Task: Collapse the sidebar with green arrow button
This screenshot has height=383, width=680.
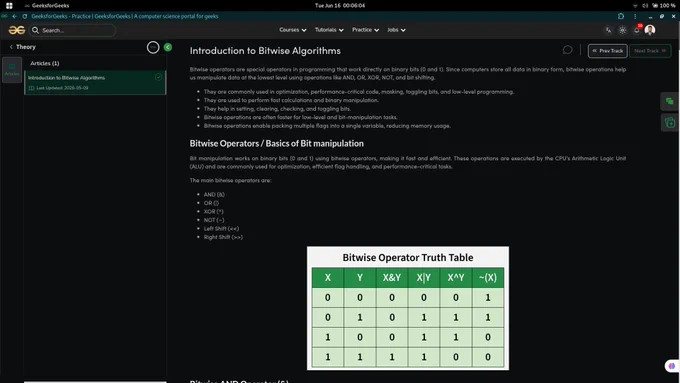Action: pos(168,47)
